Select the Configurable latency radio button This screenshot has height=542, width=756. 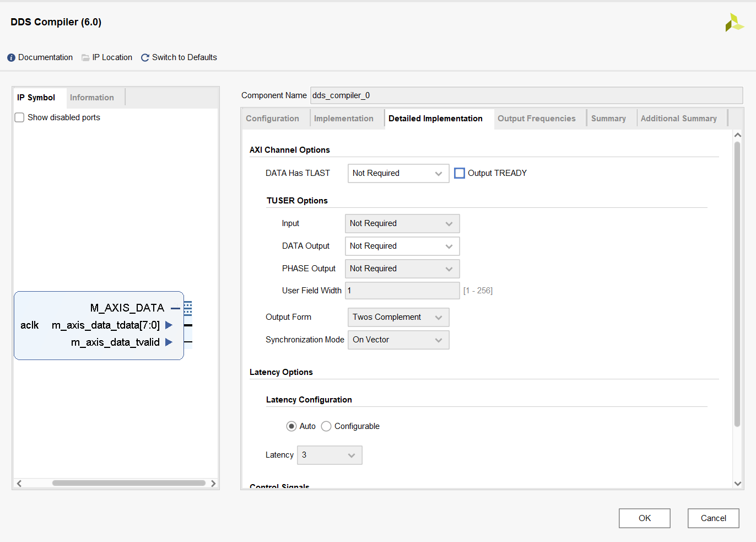[326, 426]
